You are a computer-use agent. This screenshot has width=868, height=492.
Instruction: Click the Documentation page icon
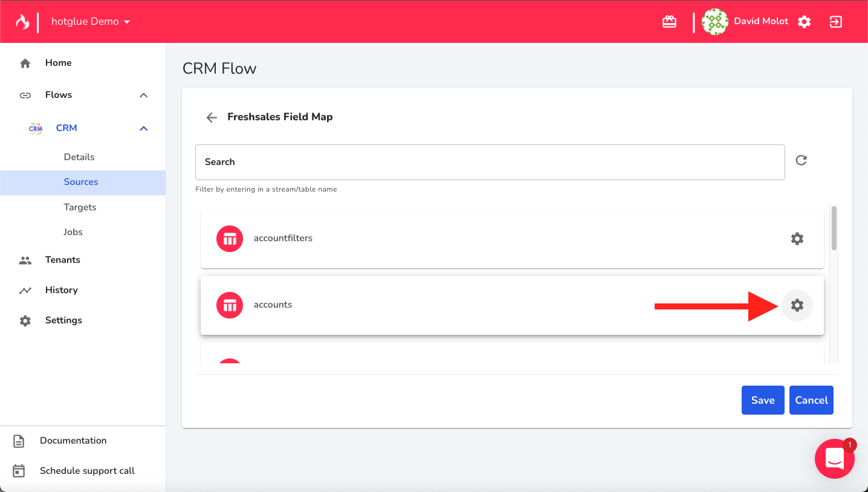19,441
